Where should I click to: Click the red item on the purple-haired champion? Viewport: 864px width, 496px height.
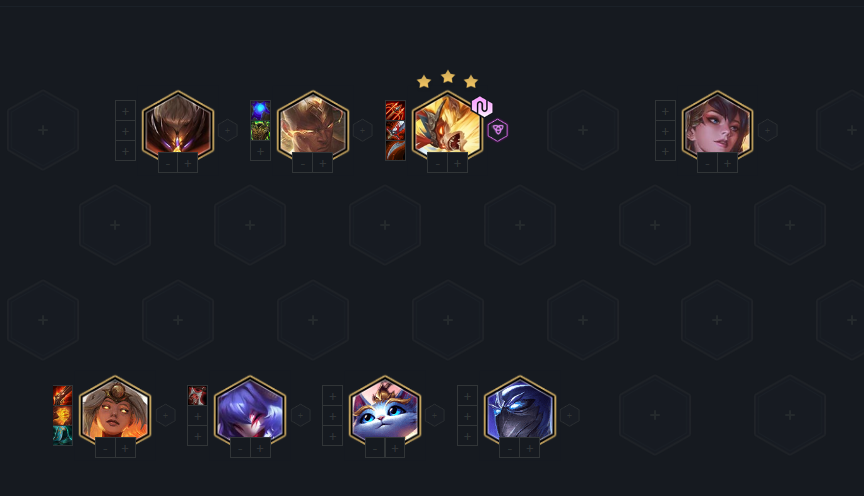[x=197, y=396]
